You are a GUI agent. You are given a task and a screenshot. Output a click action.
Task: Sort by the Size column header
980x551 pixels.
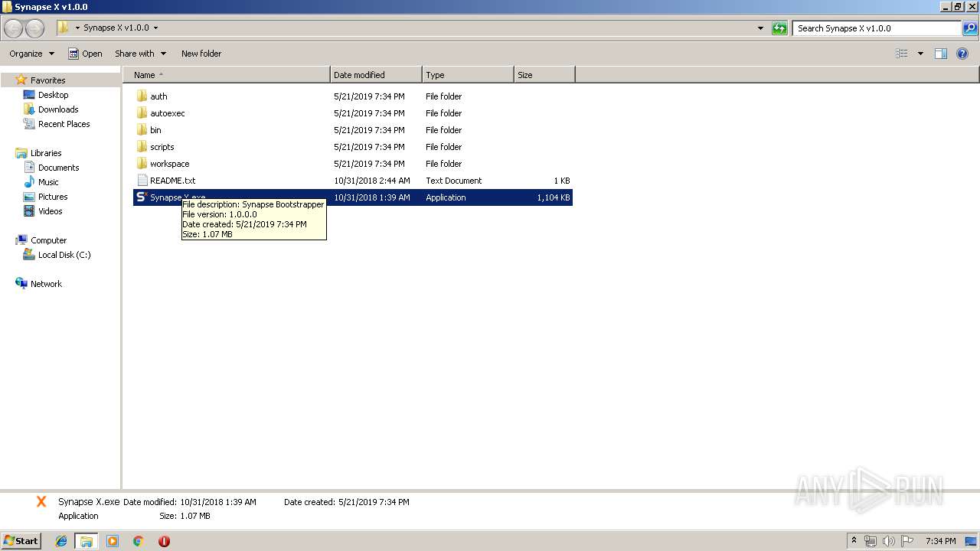[544, 75]
